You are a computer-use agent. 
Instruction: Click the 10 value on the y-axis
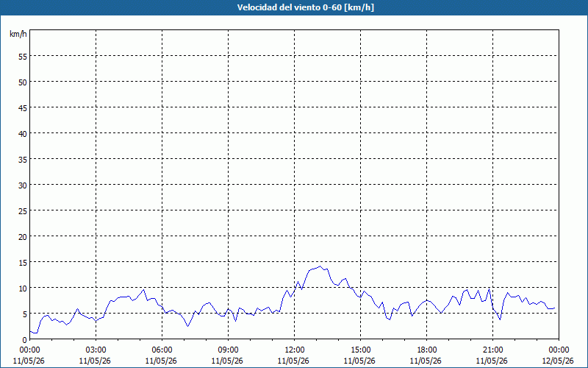pyautogui.click(x=23, y=288)
